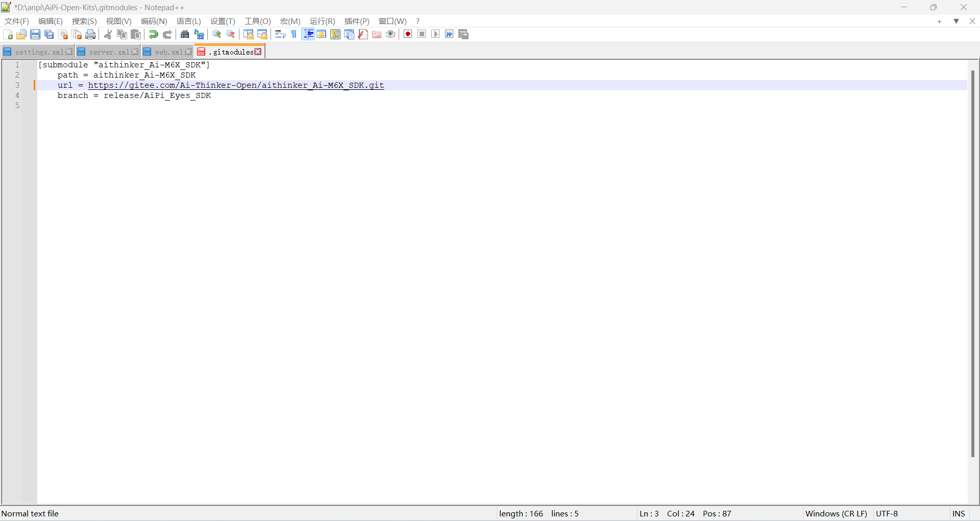Zoom in with the magnifier plus icon

click(216, 34)
